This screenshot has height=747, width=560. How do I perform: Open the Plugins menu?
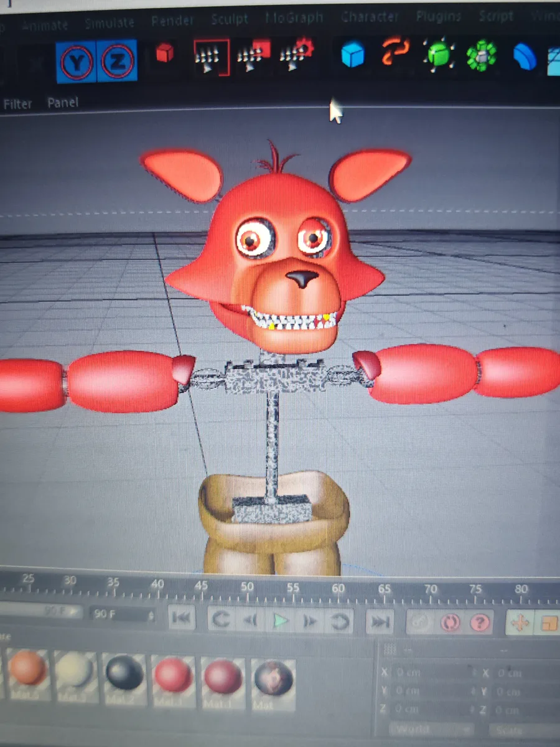[x=439, y=16]
